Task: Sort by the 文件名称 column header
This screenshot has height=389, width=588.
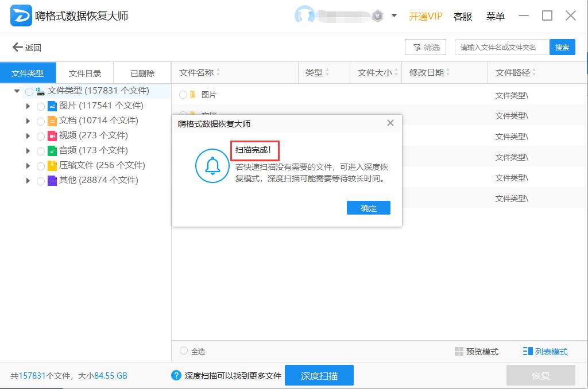Action: tap(235, 73)
